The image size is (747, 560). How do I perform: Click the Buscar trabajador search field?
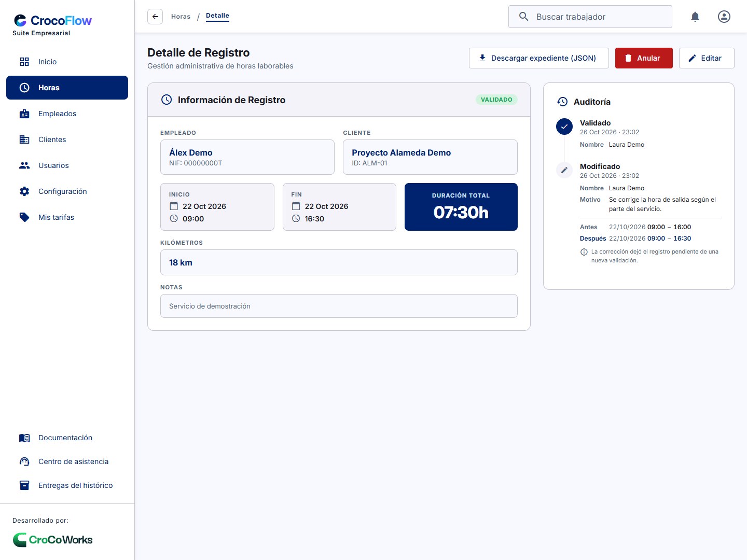pos(590,17)
